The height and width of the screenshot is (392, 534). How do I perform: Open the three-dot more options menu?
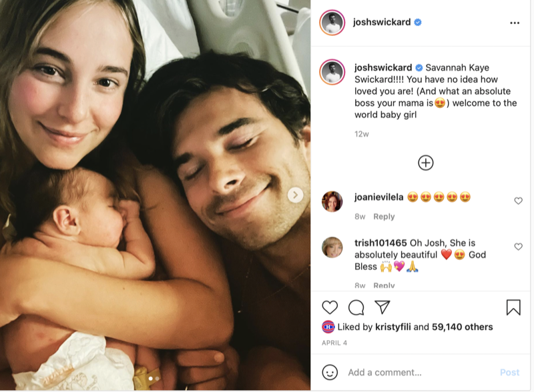point(515,23)
